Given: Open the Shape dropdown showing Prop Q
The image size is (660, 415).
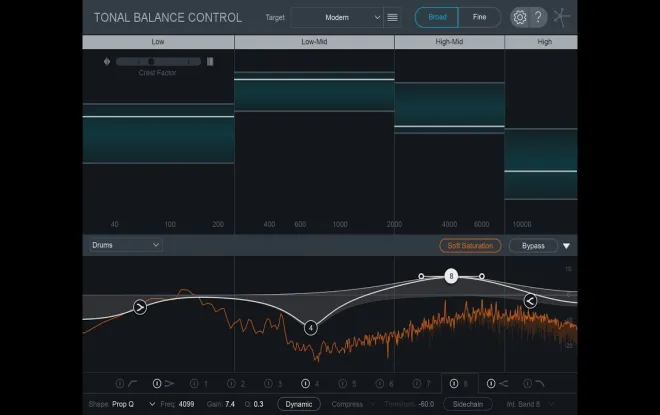Looking at the screenshot, I should (133, 404).
